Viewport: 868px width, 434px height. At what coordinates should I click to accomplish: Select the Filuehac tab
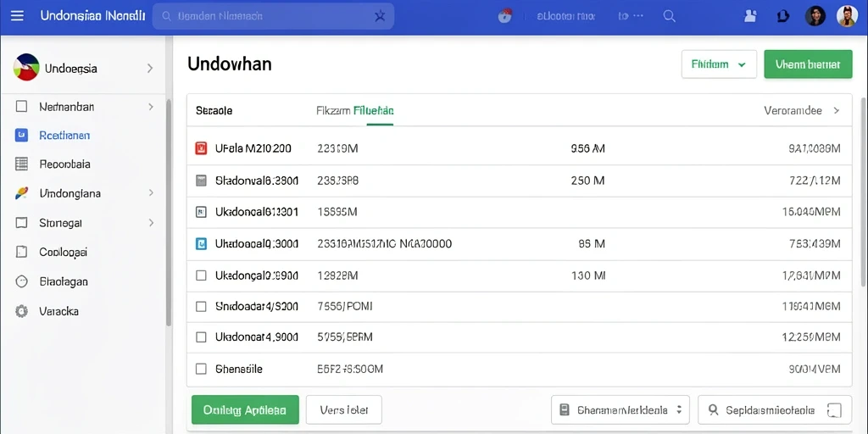pyautogui.click(x=373, y=110)
